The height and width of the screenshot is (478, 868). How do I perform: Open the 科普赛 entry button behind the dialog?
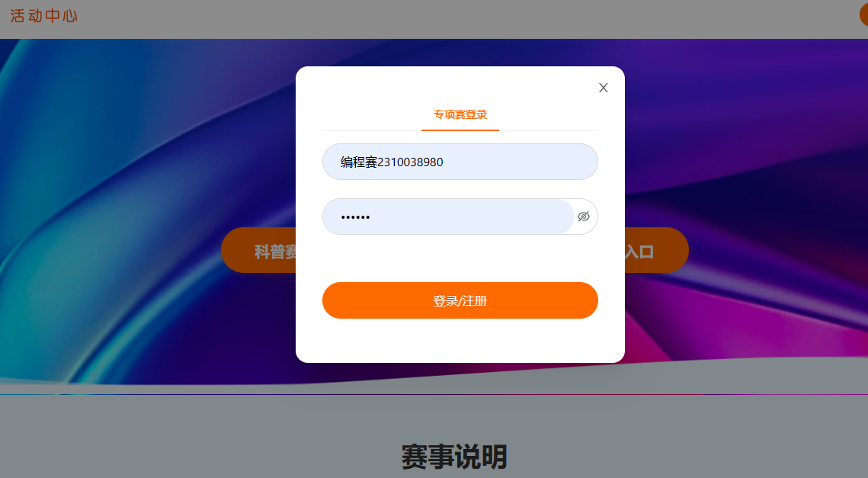click(258, 250)
